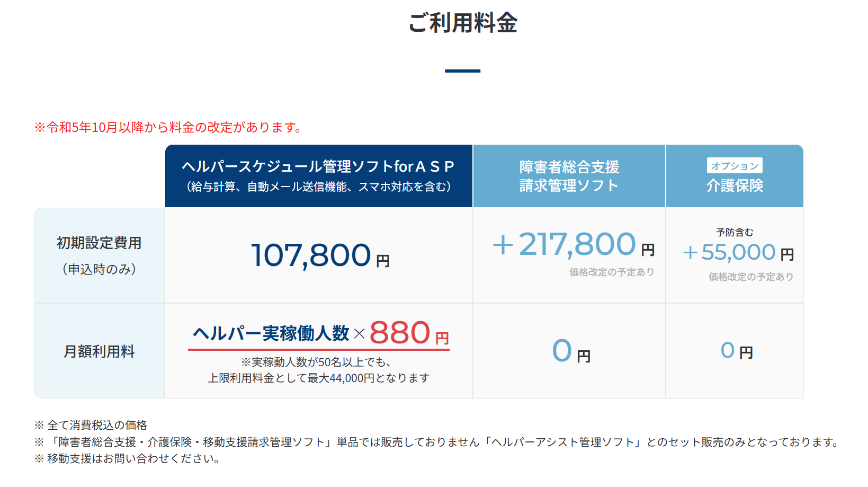This screenshot has width=868, height=487.
Task: Click the red 880円 monthly rate
Action: pyautogui.click(x=409, y=333)
